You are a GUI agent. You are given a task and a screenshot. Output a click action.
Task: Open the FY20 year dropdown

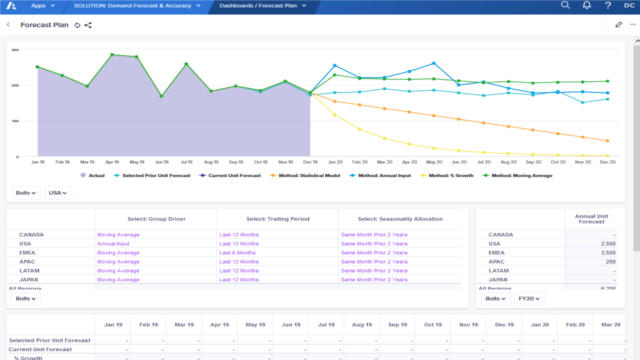tap(529, 299)
